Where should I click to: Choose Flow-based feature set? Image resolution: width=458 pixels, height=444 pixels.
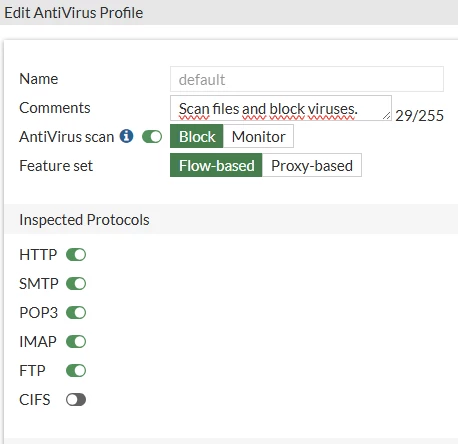(x=216, y=165)
